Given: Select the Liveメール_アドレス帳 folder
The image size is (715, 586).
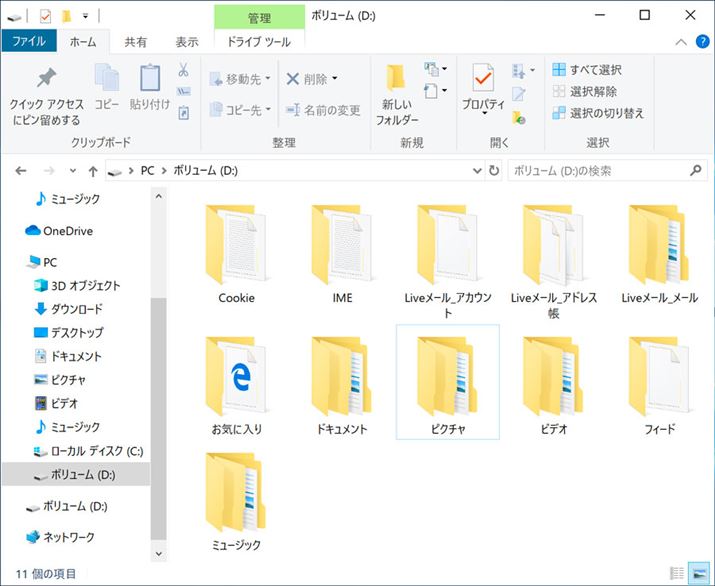Looking at the screenshot, I should (554, 261).
